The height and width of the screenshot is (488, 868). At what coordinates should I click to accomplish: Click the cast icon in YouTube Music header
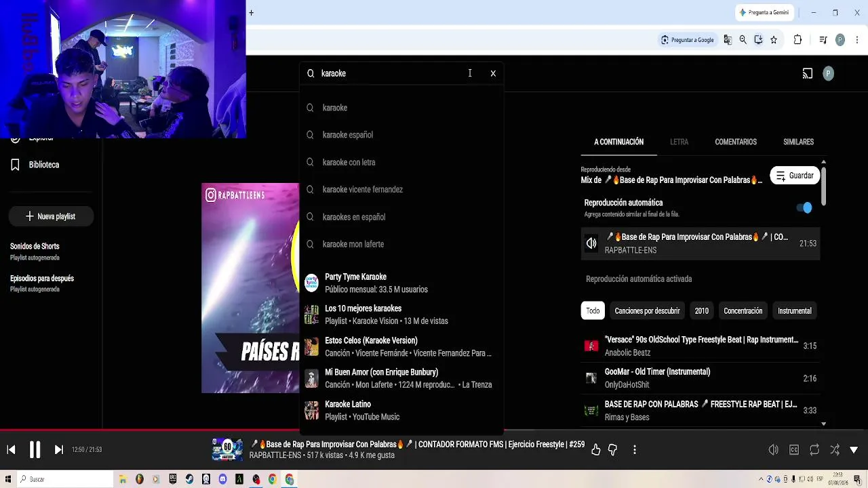click(807, 74)
